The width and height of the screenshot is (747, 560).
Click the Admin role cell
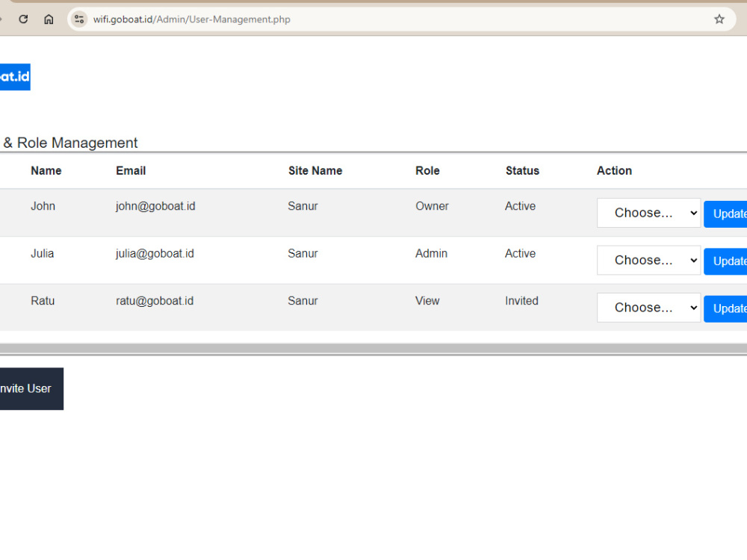[x=431, y=253]
